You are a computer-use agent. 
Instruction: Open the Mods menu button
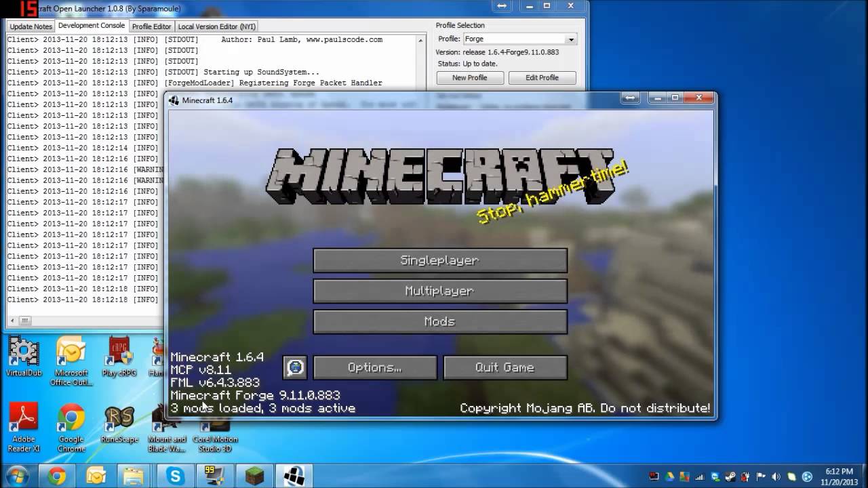439,321
